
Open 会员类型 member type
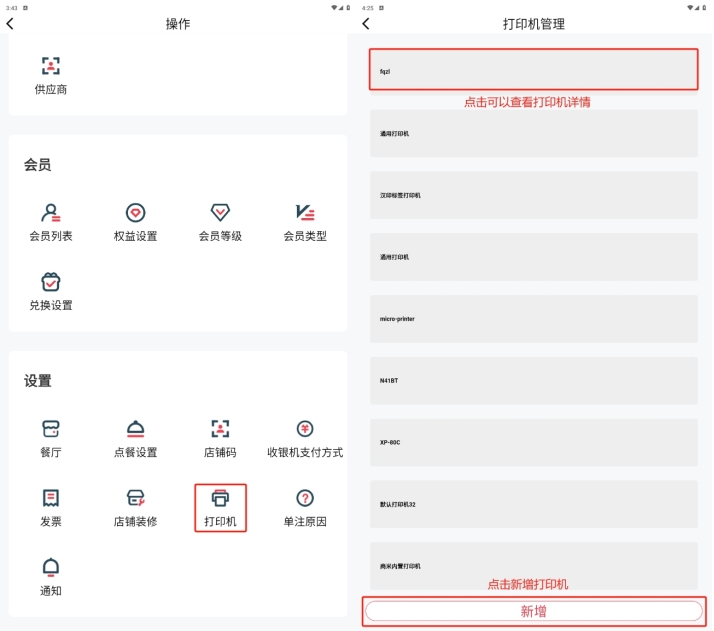[305, 213]
